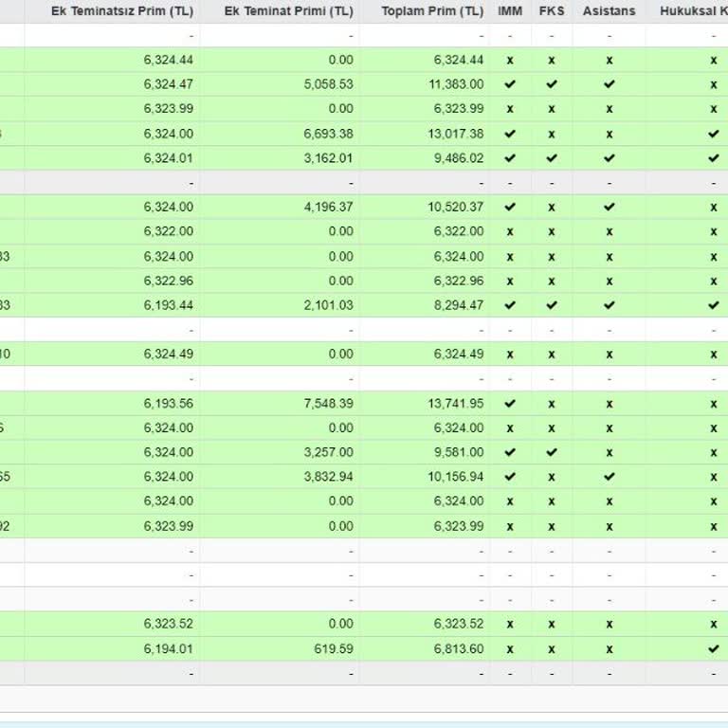The height and width of the screenshot is (728, 728).
Task: Select the 619.59 cell
Action: [334, 649]
